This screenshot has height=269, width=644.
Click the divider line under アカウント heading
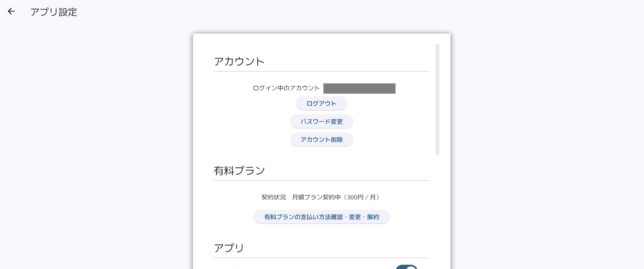321,71
